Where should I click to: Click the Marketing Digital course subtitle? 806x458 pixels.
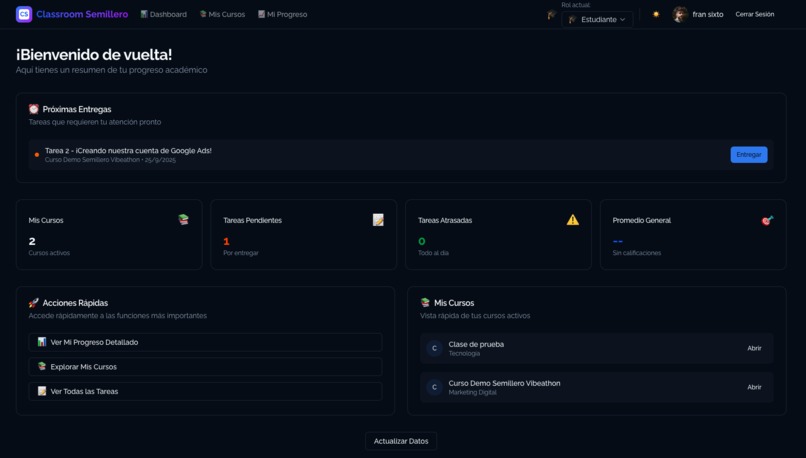[x=472, y=393]
